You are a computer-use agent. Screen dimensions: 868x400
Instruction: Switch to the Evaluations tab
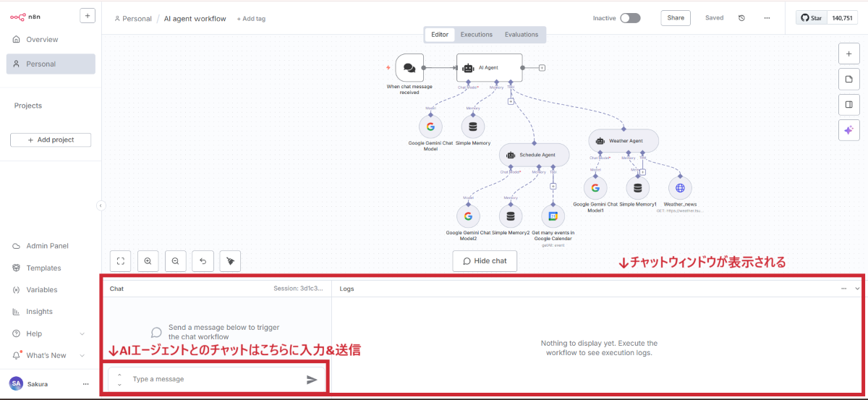(522, 35)
